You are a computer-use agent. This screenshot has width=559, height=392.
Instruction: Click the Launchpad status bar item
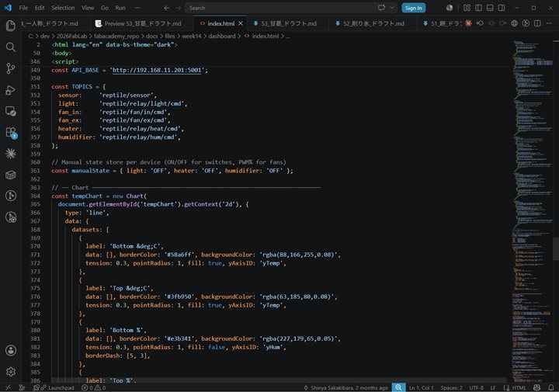pos(54,387)
